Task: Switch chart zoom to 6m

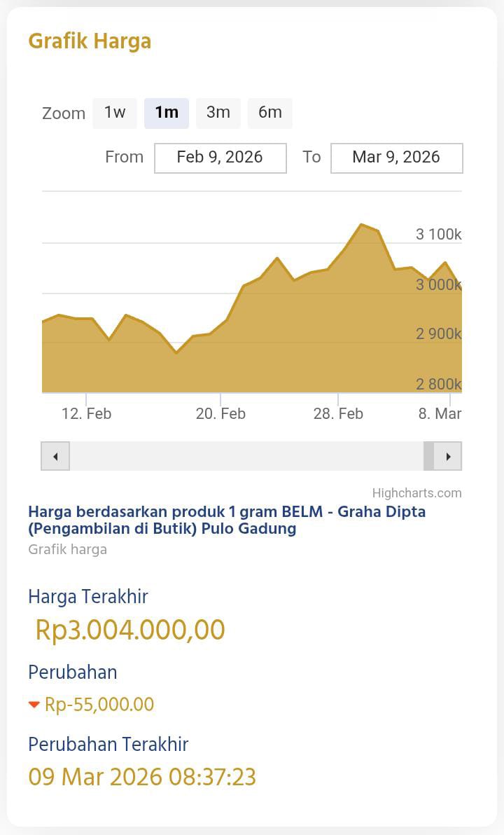Action: 270,113
